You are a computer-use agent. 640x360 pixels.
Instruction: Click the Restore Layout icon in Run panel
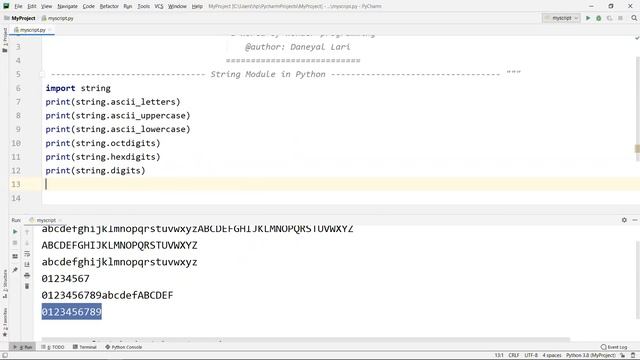15,256
